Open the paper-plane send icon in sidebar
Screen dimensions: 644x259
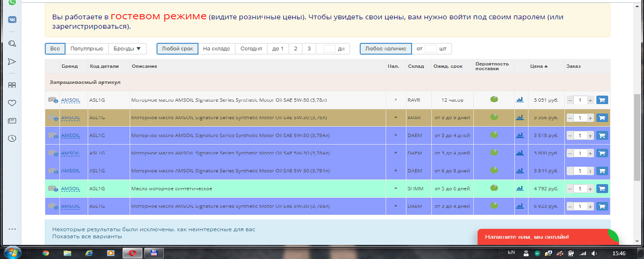(12, 62)
